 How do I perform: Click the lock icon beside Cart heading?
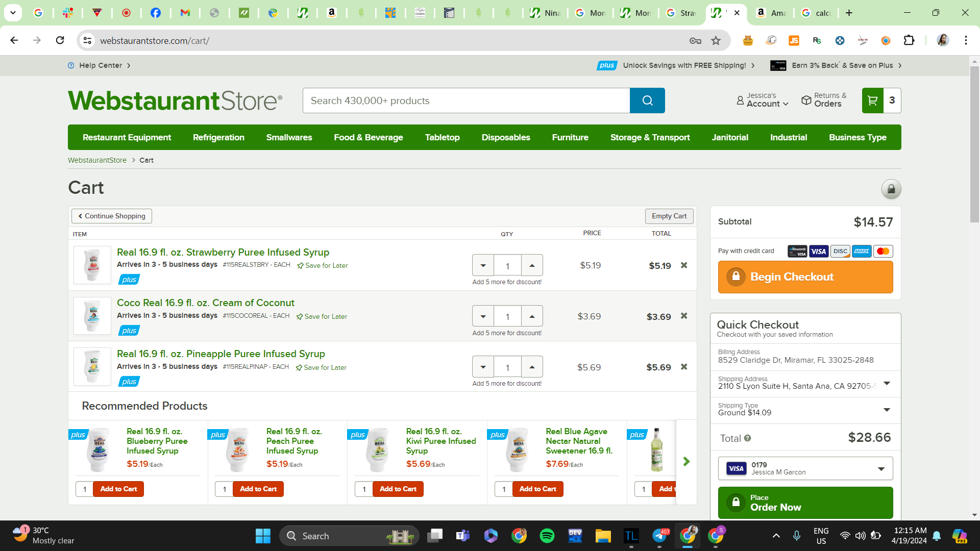[x=891, y=189]
